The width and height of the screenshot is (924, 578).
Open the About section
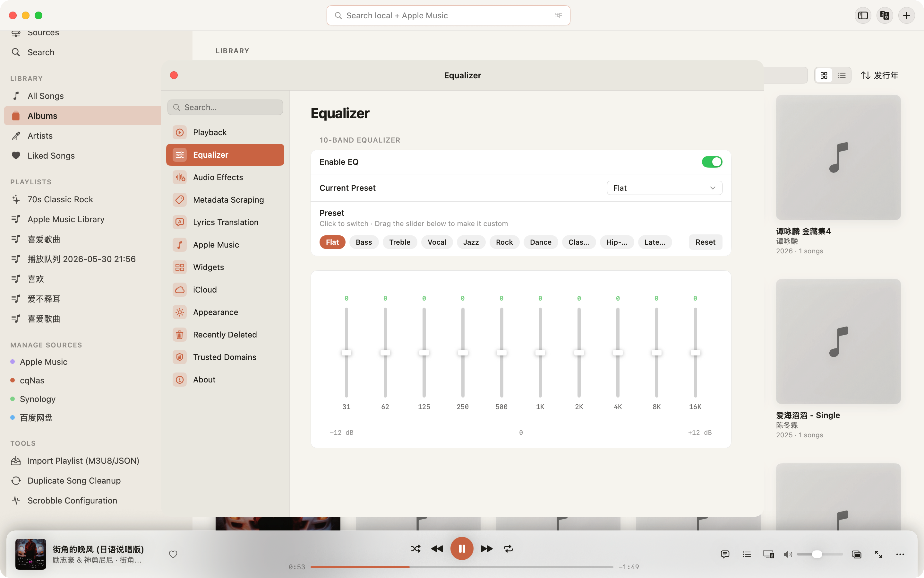[x=225, y=380]
